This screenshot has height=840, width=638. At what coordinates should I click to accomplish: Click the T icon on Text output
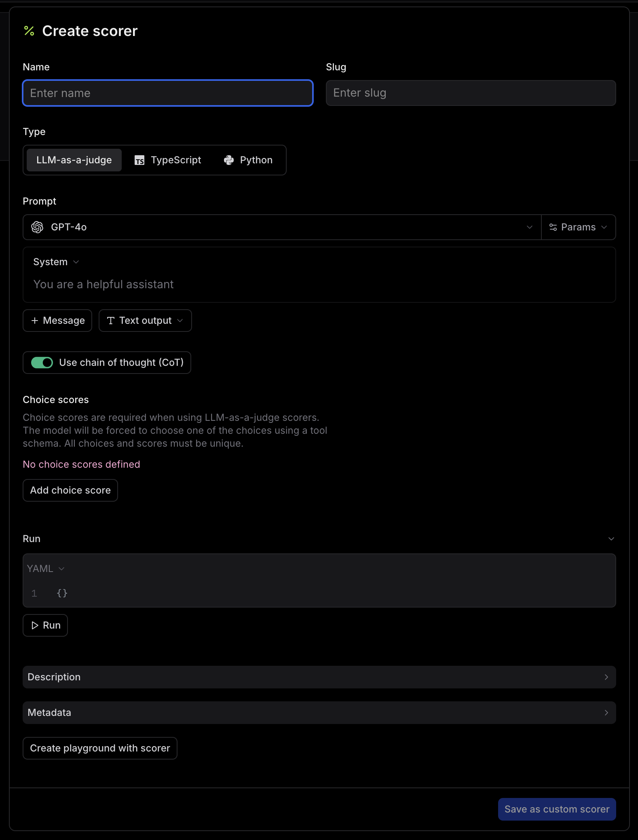tap(110, 321)
